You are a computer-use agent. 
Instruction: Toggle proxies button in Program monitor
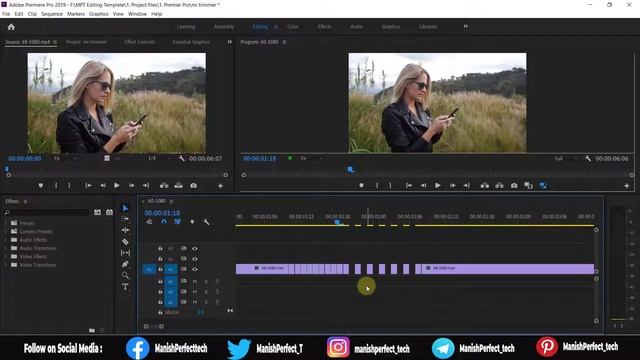click(x=543, y=186)
